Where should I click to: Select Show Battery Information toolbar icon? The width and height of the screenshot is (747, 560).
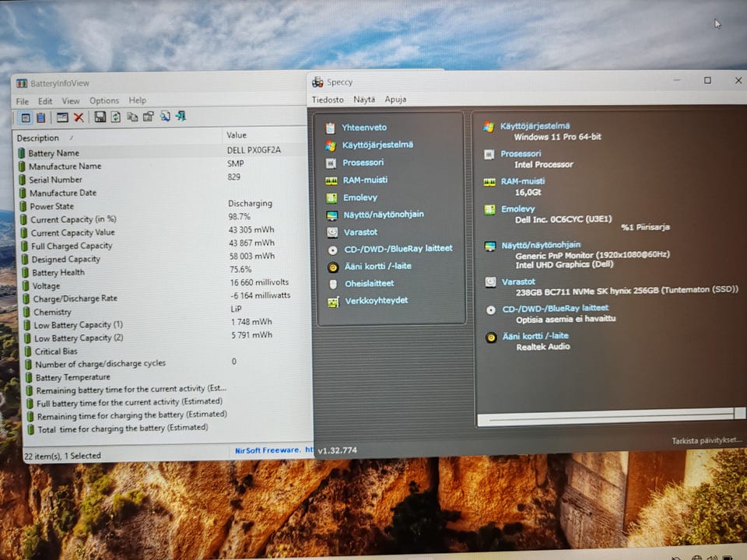coord(26,117)
